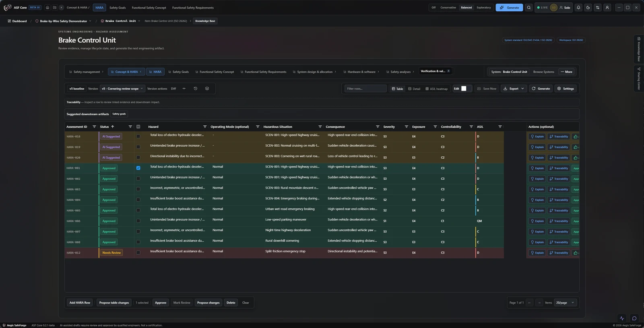The width and height of the screenshot is (644, 328).
Task: Expand the Export dropdown
Action: tap(514, 89)
